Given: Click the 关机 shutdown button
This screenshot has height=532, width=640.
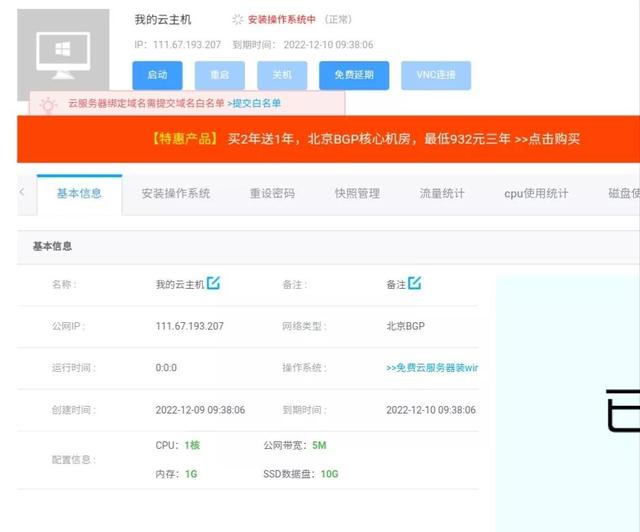Looking at the screenshot, I should pos(282,75).
